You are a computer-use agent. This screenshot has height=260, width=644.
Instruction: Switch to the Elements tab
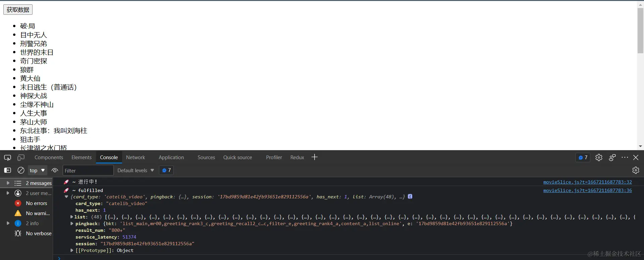coord(82,157)
